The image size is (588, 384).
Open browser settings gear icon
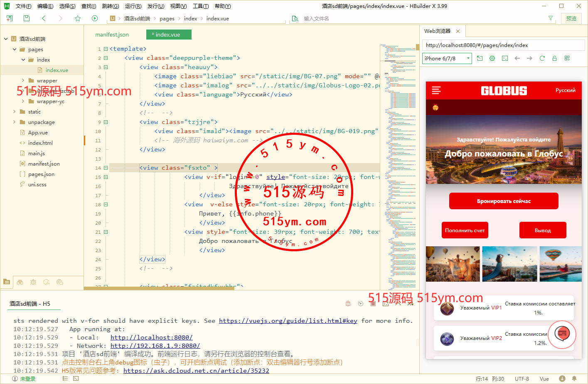pos(492,58)
